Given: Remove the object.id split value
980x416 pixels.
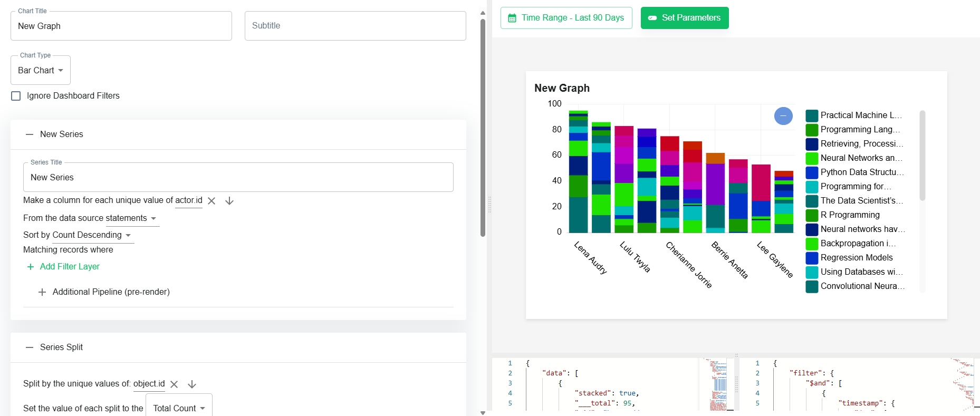Looking at the screenshot, I should click(x=174, y=384).
